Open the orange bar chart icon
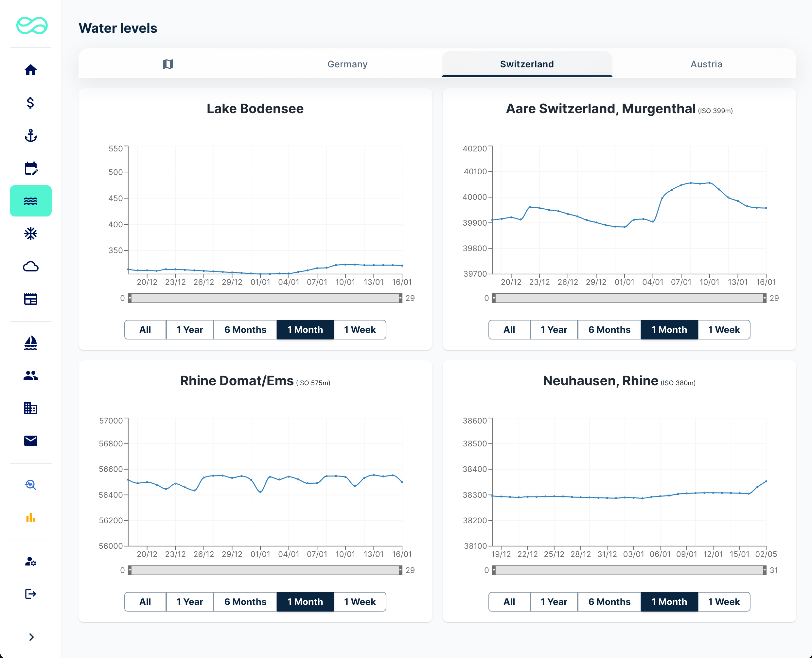Viewport: 812px width, 658px height. click(31, 517)
